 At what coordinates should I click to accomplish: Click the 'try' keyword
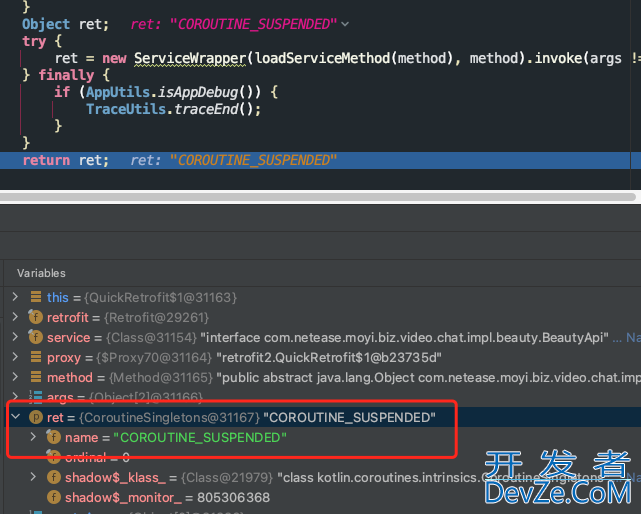(34, 41)
